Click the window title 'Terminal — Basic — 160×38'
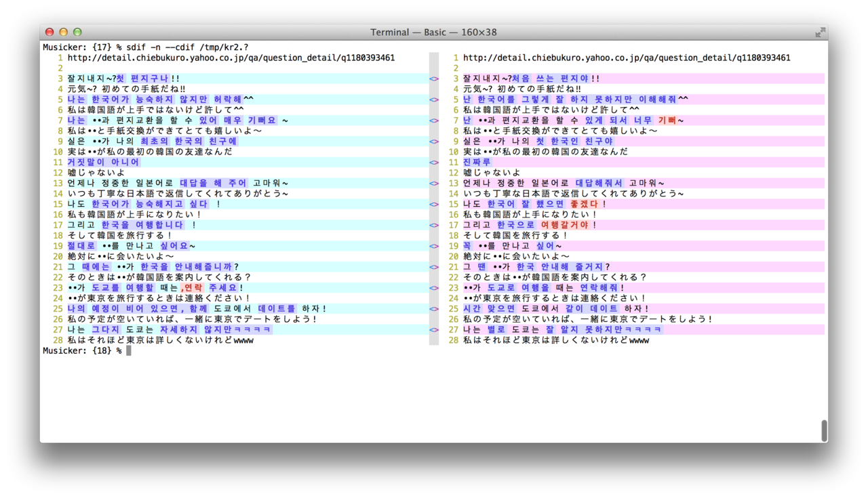Screen dimensions: 868x498 [433, 32]
